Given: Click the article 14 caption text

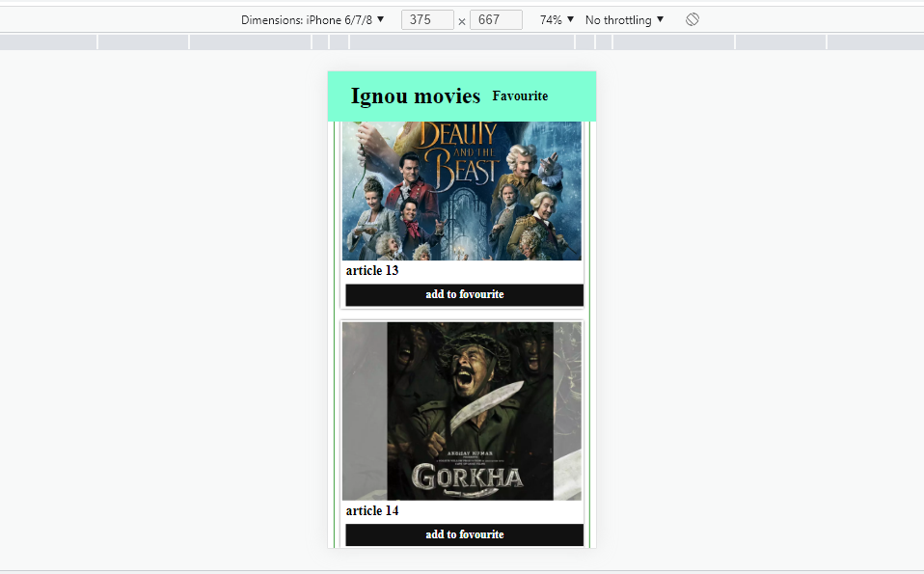Looking at the screenshot, I should [372, 511].
